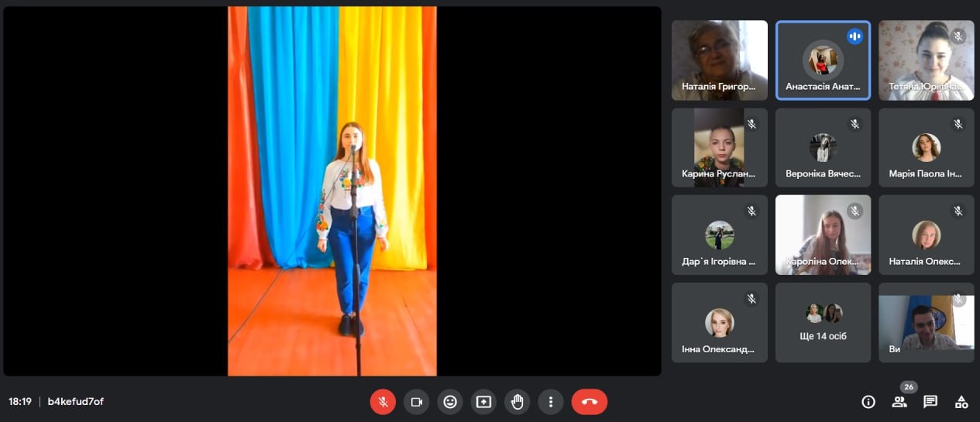Screen dimensions: 980x422
Task: Start presenting your screen
Action: coord(483,402)
